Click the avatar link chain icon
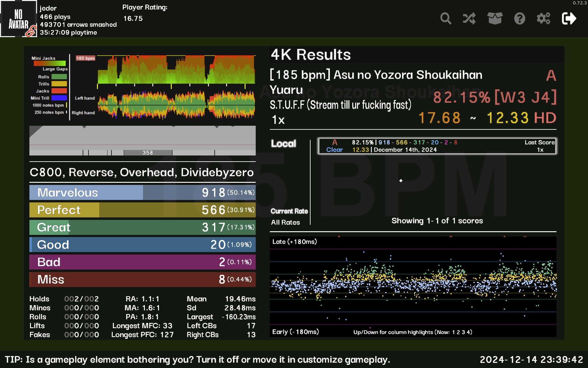The height and width of the screenshot is (368, 588). coord(31,31)
